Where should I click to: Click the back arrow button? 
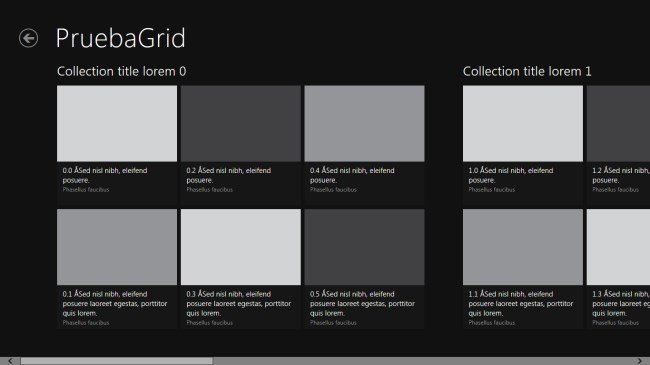28,38
